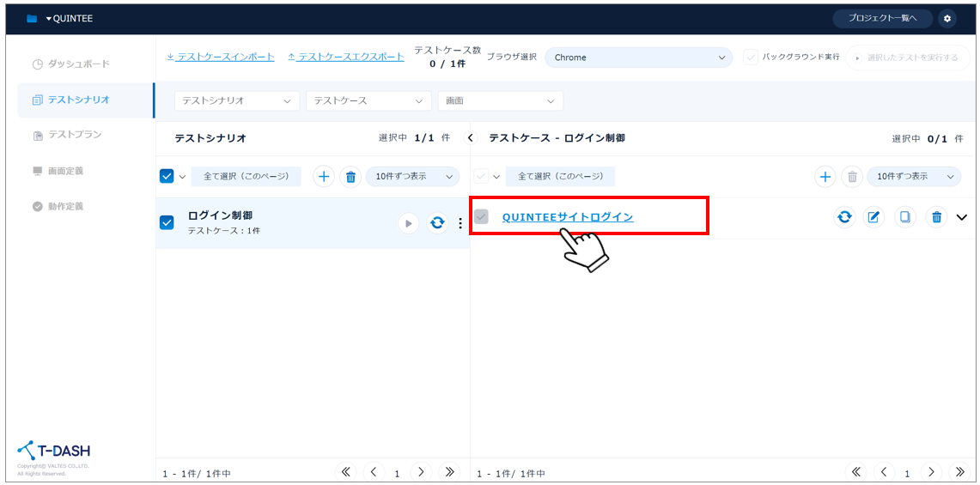The image size is (980, 485).
Task: Copy the QUINTEEサイトログイン test case
Action: point(904,217)
